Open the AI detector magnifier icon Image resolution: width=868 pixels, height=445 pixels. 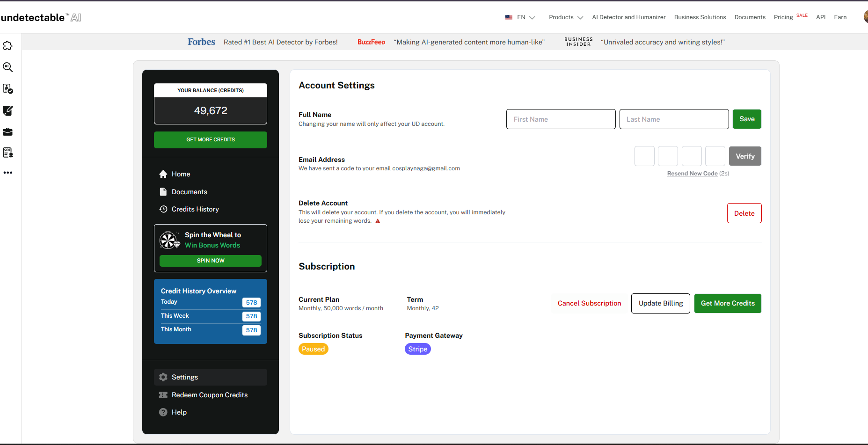8,67
